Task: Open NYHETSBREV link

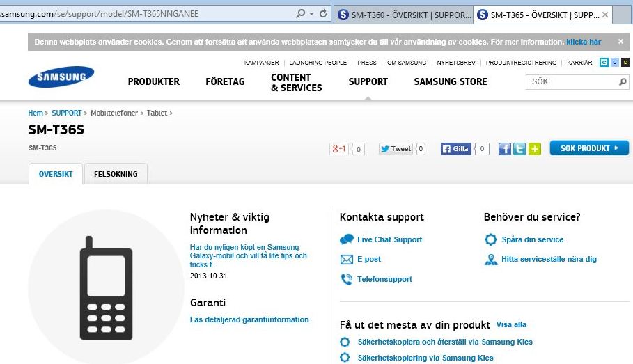Action: (x=456, y=63)
